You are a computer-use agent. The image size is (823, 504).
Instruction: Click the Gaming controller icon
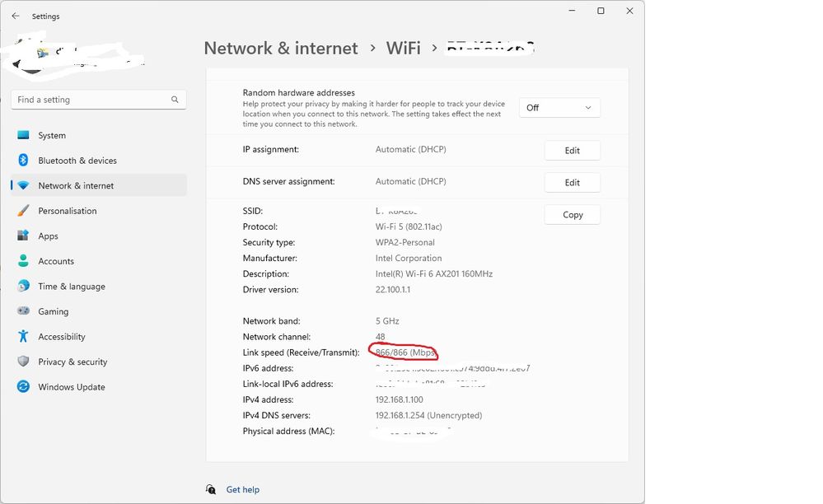coord(23,311)
